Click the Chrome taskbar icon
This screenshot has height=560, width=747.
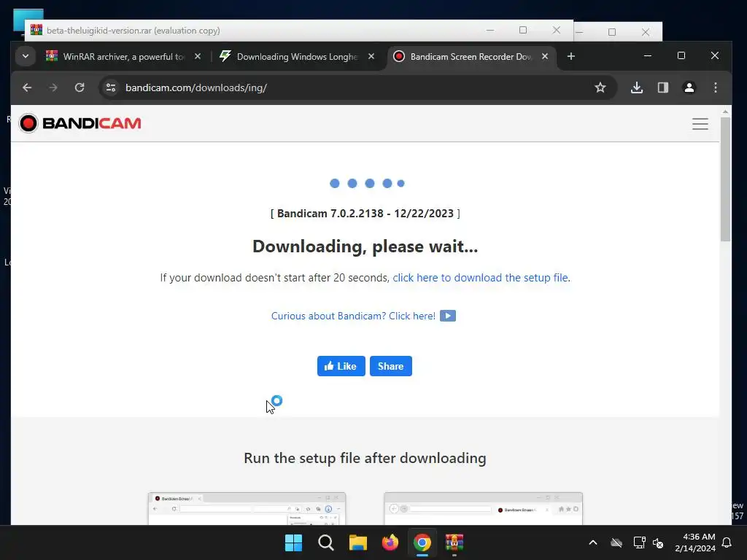click(422, 542)
